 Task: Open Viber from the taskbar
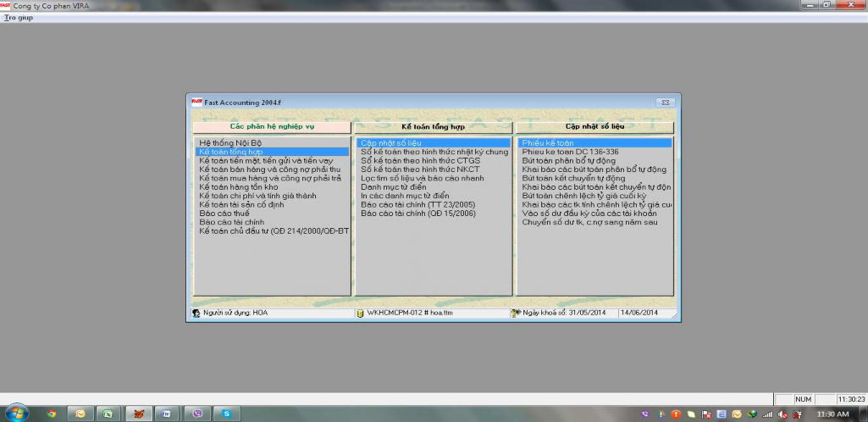(197, 414)
